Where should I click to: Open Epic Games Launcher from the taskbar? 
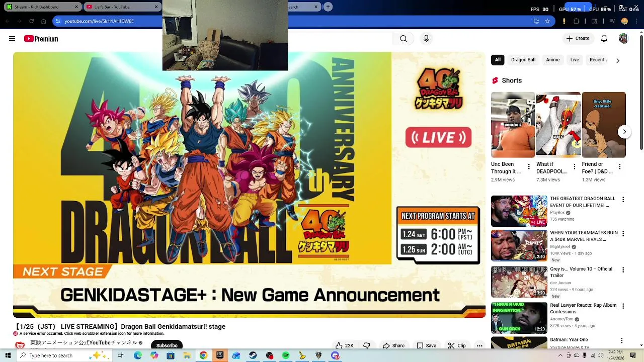pos(219,355)
